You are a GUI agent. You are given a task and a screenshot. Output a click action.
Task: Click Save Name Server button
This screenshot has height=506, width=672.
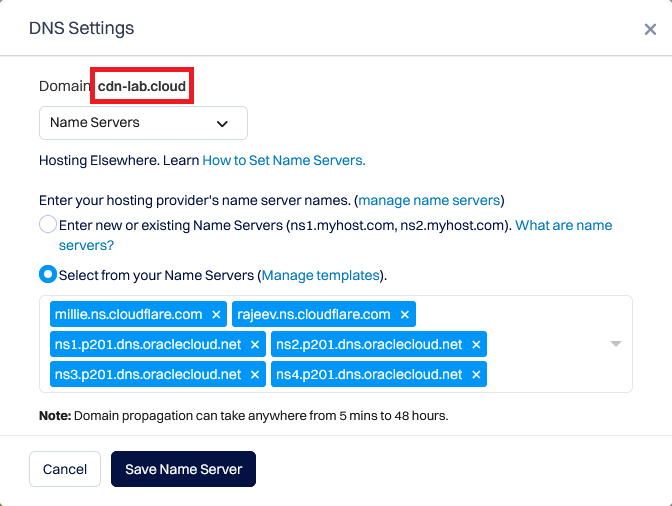183,469
